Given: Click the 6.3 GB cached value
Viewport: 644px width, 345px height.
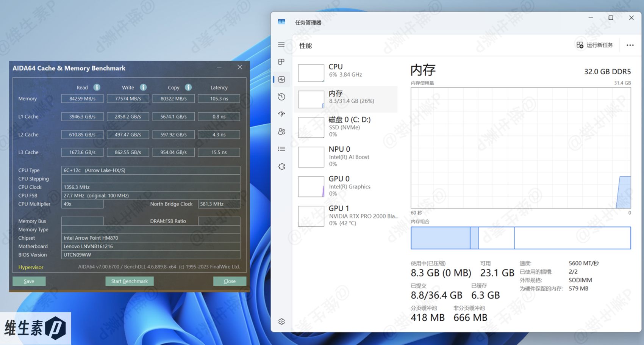Looking at the screenshot, I should click(x=485, y=295).
